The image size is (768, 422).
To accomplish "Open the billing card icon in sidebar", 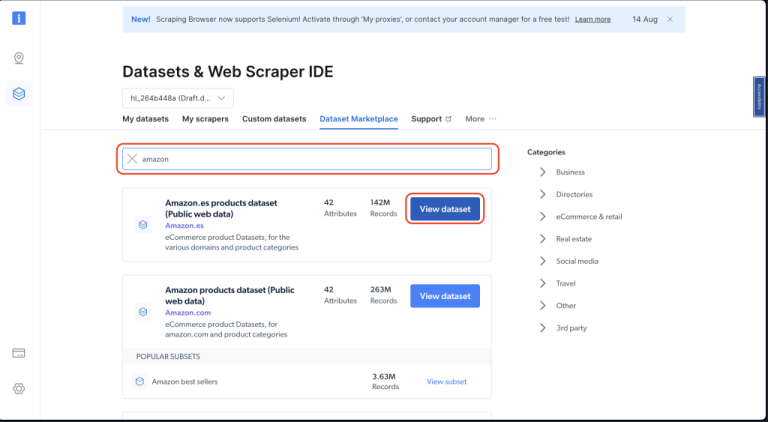I will pyautogui.click(x=19, y=353).
